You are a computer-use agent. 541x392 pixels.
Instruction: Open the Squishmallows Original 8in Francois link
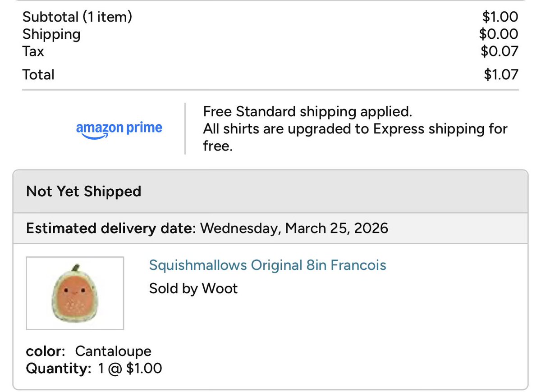tap(267, 264)
